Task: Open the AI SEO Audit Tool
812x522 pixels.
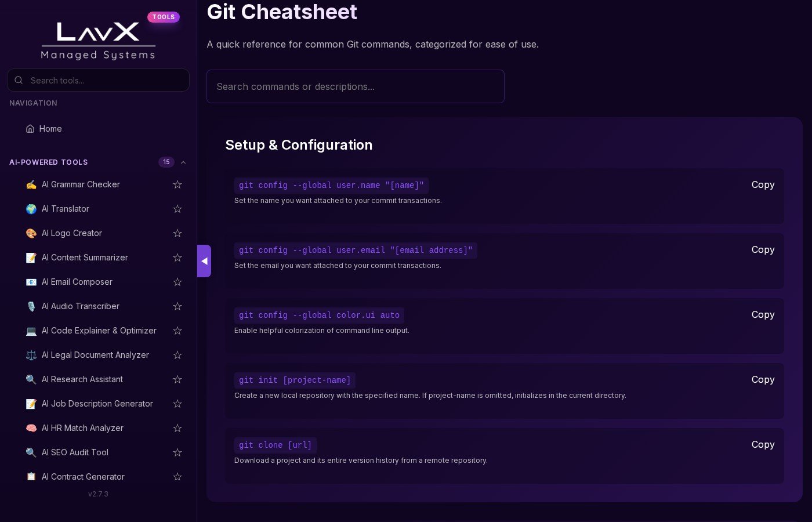Action: coord(75,452)
